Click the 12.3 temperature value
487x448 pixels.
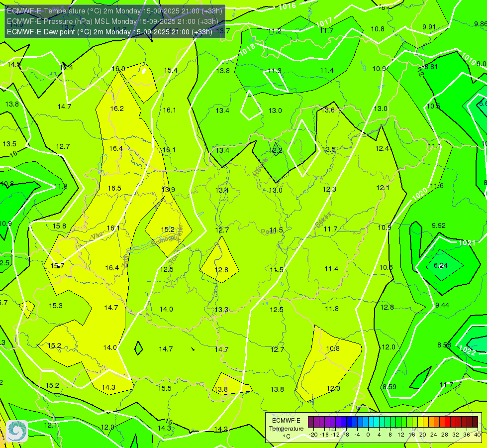329,189
